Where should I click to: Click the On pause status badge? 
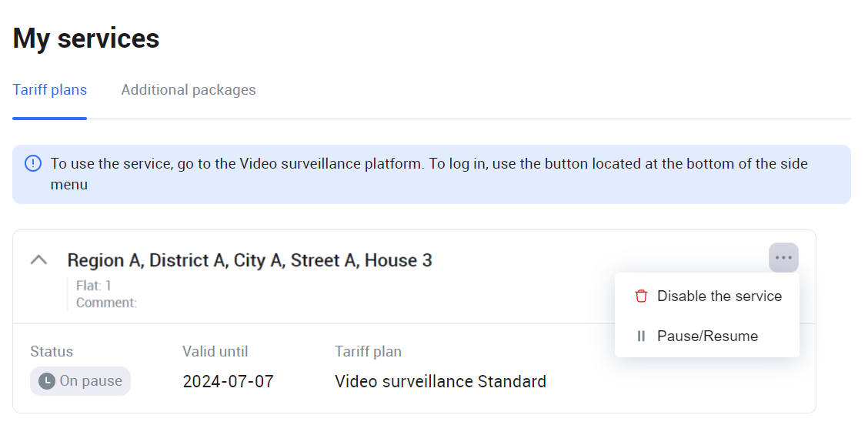81,381
